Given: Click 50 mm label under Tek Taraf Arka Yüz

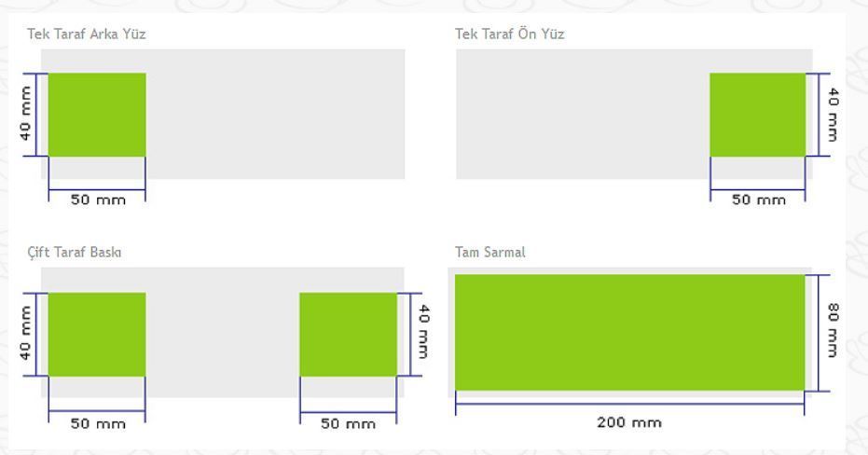Looking at the screenshot, I should click(98, 200).
